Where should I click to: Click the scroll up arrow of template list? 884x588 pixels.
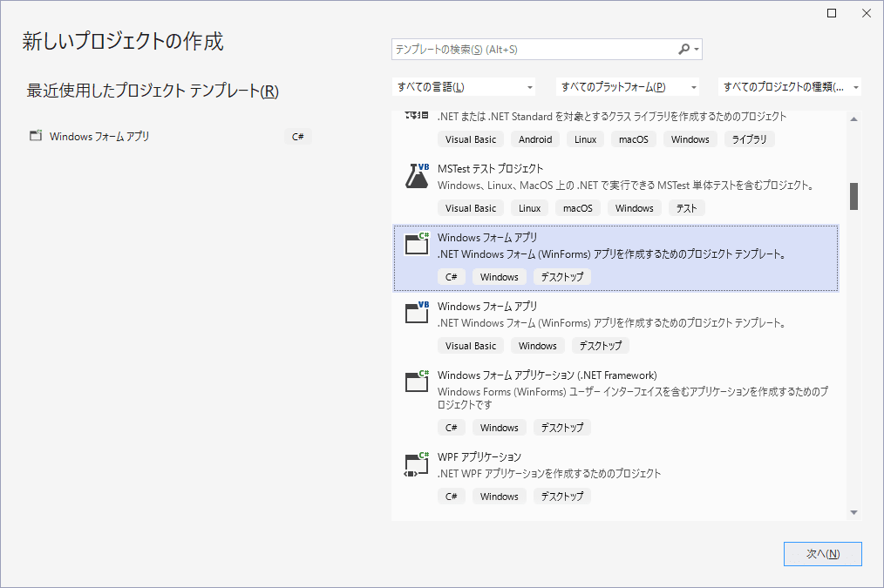click(x=853, y=118)
